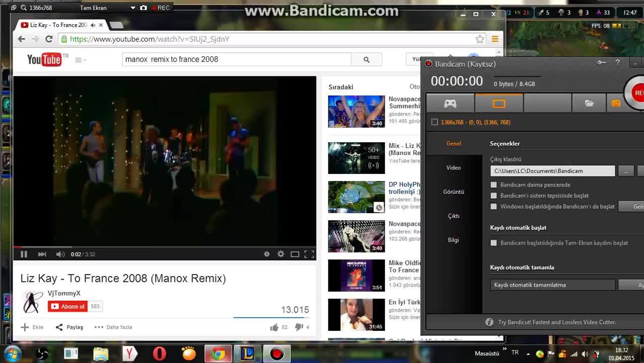This screenshot has height=363, width=644.
Task: Click REC in the top overlay bar
Action: click(161, 8)
